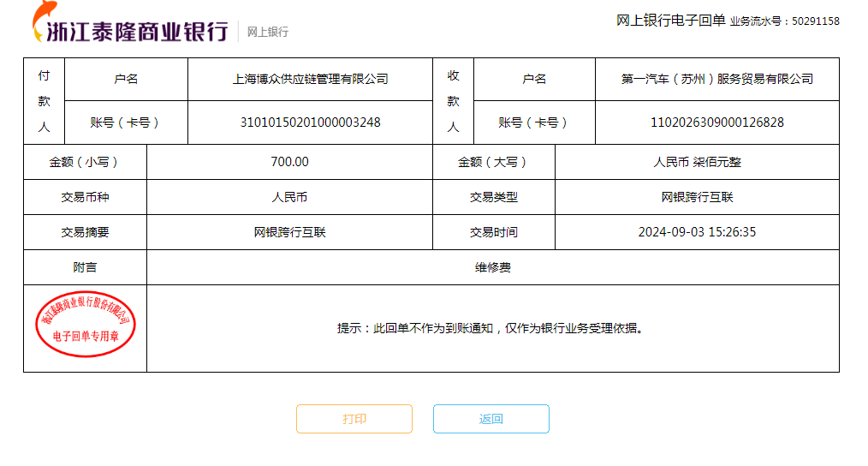
Task: Select payer account number 31010150201000003248
Action: (x=310, y=122)
